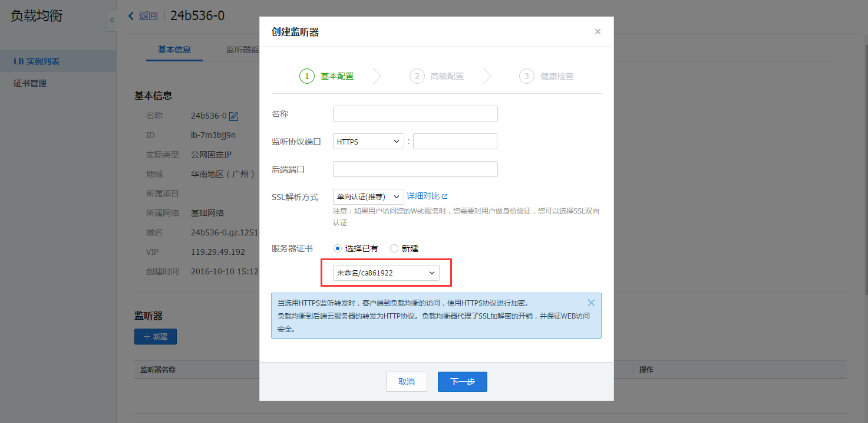Open the HTTPS protocol dropdown
868x423 pixels.
[x=368, y=142]
